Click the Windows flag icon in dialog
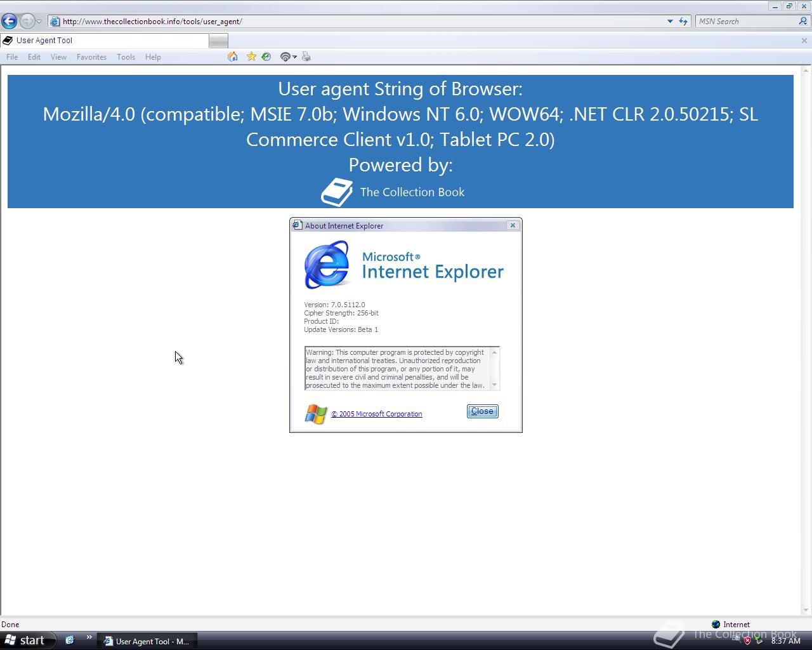Image resolution: width=812 pixels, height=650 pixels. click(x=316, y=414)
